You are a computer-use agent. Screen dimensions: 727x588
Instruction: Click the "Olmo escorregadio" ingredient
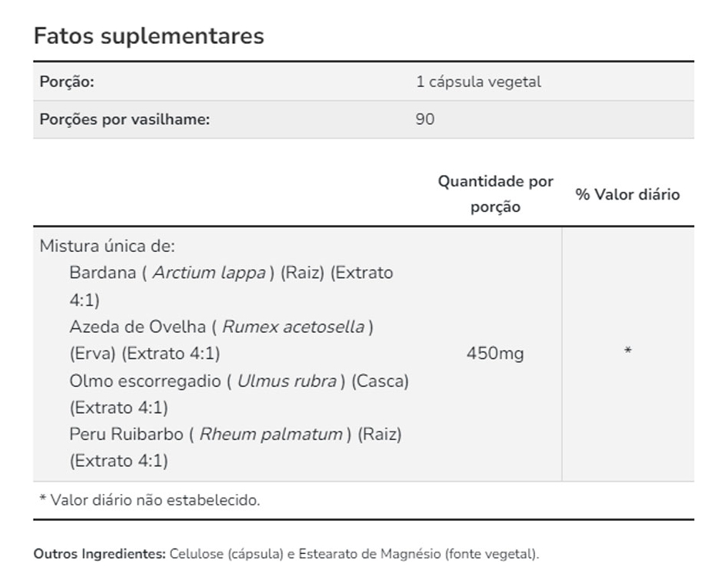146,381
